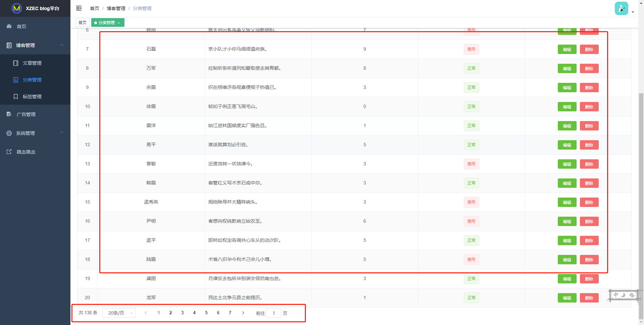Click the 前往 page number input
Viewport: 644px width, 325px height.
coord(274,313)
